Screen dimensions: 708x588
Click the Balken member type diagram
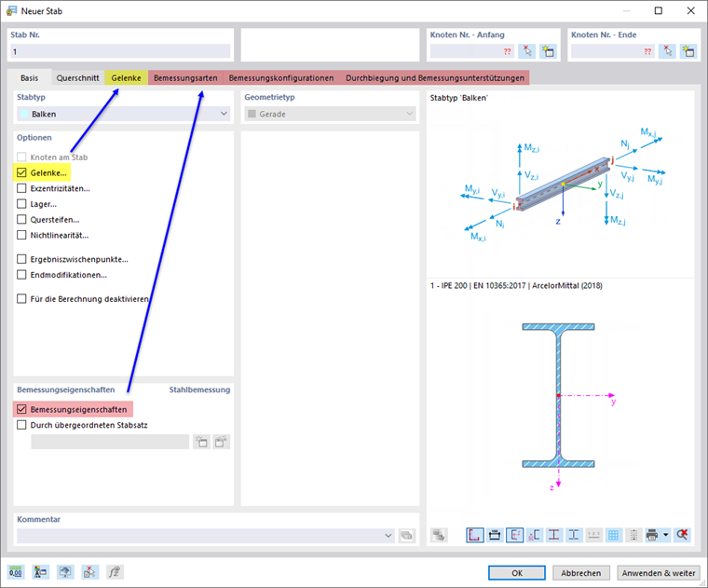click(x=563, y=185)
